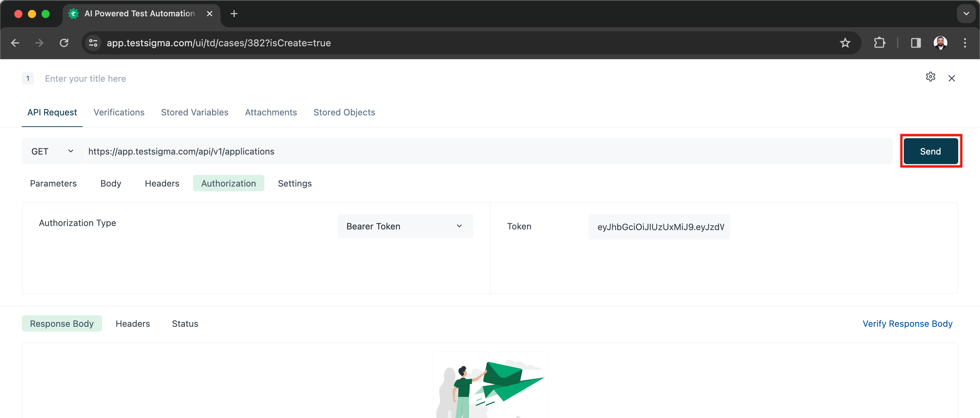
Task: Open the browser extensions puzzle icon
Action: 879,43
